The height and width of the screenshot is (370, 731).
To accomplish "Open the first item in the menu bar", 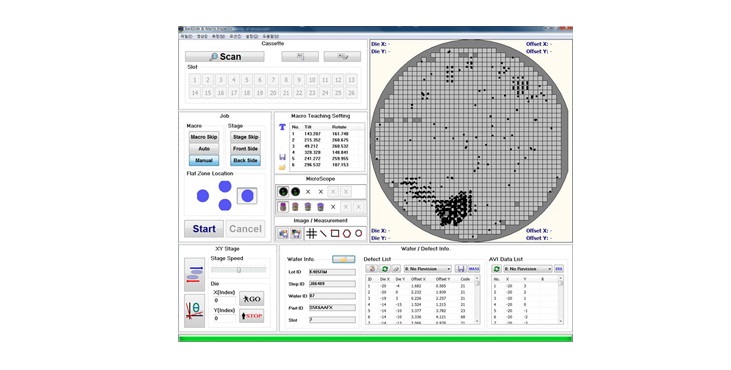I will (186, 36).
